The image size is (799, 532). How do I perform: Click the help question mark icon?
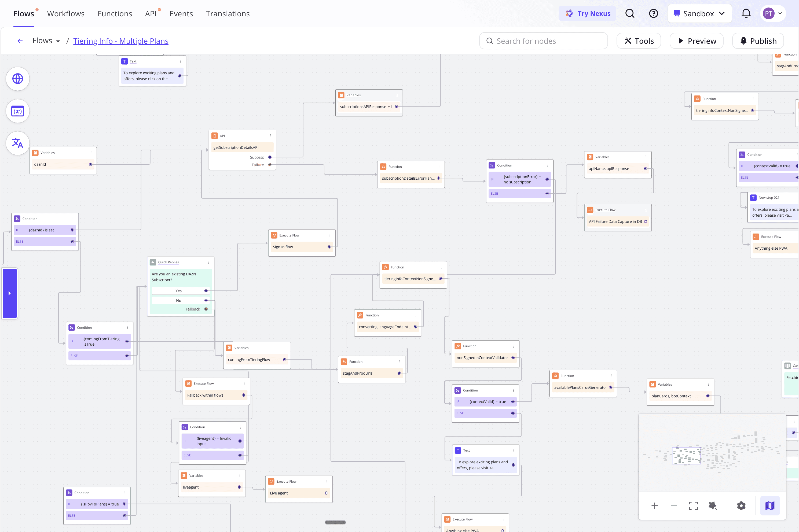click(653, 14)
